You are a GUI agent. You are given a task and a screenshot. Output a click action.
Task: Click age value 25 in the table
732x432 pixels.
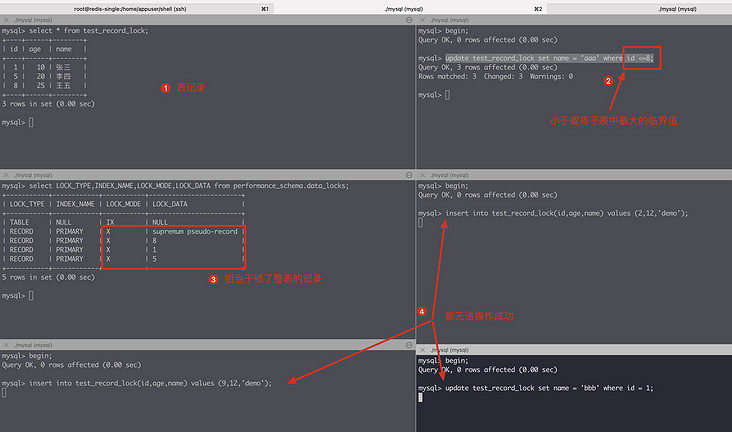pyautogui.click(x=41, y=85)
